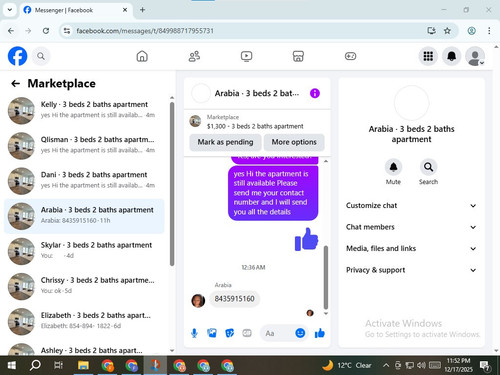The width and height of the screenshot is (500, 375).
Task: Send a thumbs-up like from composer
Action: point(320,333)
